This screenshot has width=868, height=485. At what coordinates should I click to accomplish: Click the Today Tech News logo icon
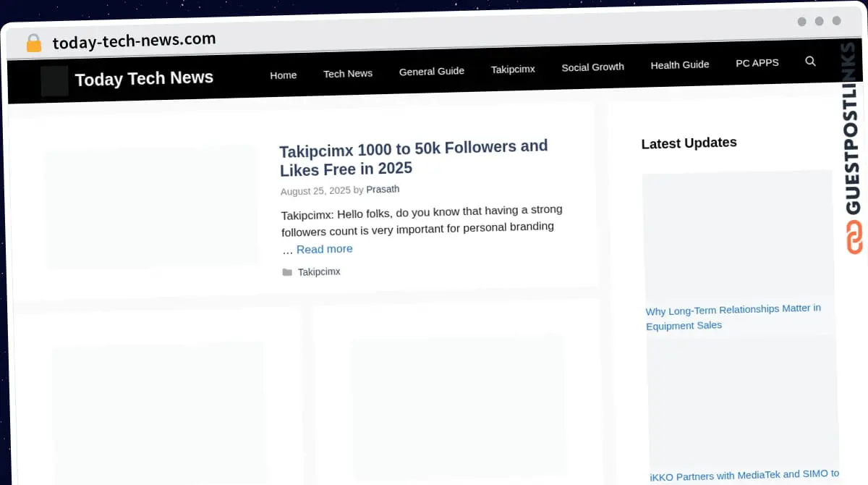pyautogui.click(x=54, y=80)
